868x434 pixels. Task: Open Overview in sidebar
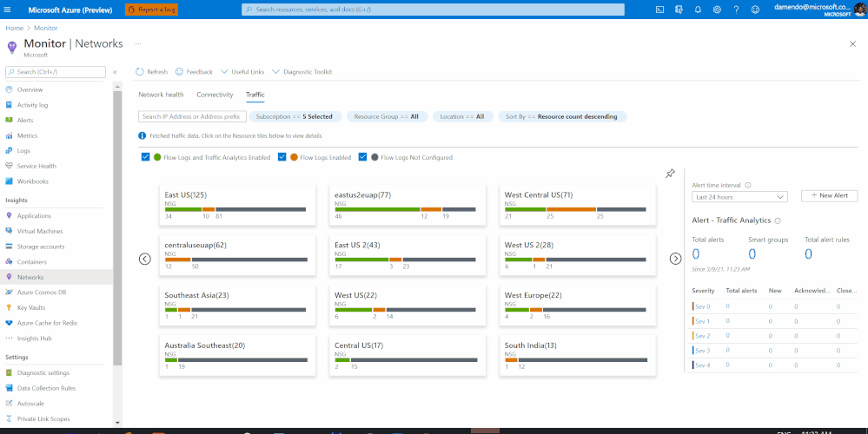[x=30, y=89]
